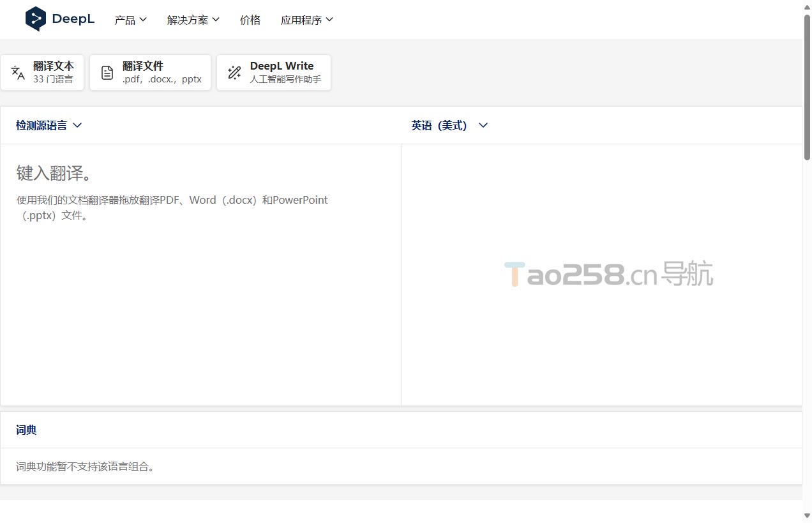This screenshot has width=812, height=523.
Task: Open the 产品 dropdown menu
Action: point(131,20)
